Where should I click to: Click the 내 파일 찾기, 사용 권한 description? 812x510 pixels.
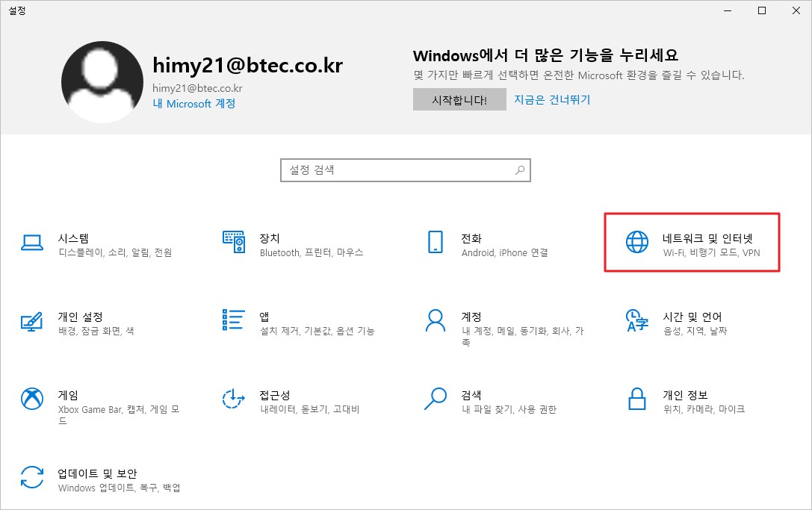click(x=509, y=409)
